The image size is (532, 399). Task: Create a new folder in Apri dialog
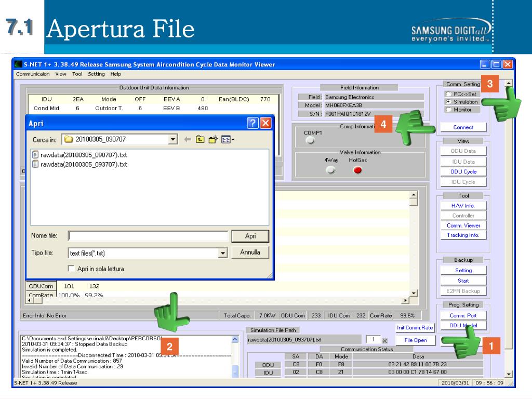213,139
